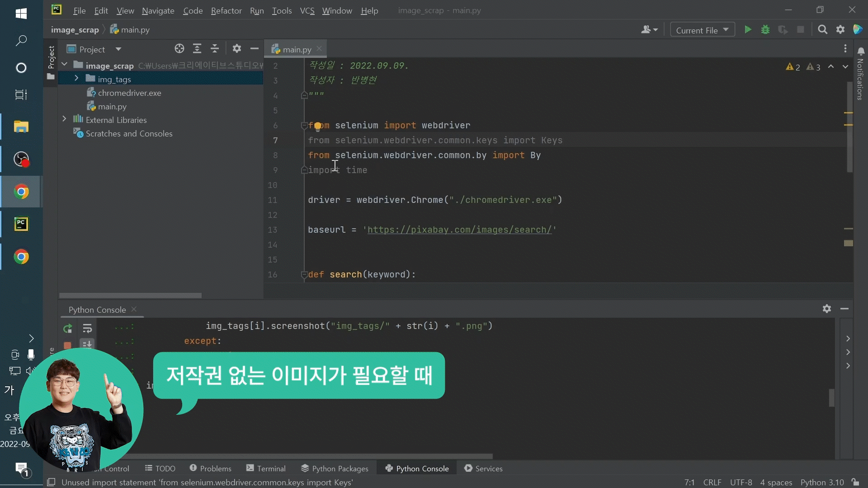Screen dimensions: 868x488
Task: Open Python Console settings gear
Action: [x=827, y=309]
